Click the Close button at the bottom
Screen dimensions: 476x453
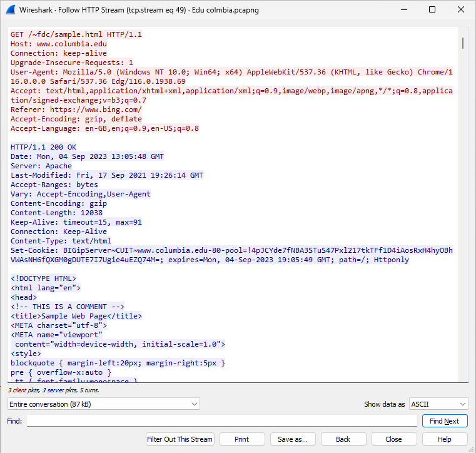394,439
